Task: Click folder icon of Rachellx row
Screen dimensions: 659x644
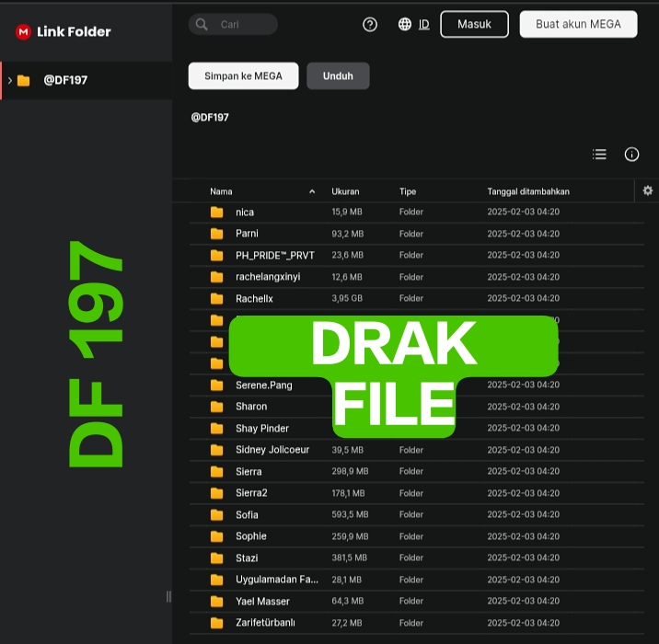Action: [x=217, y=298]
